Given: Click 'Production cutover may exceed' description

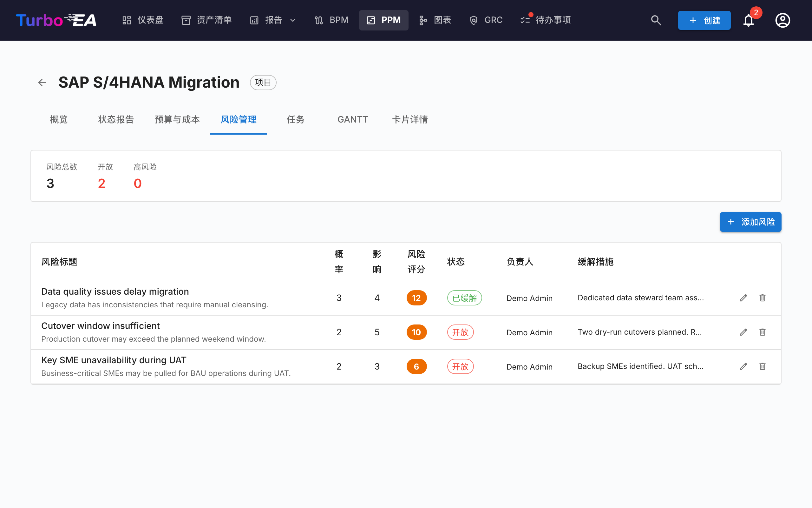Looking at the screenshot, I should pos(154,339).
